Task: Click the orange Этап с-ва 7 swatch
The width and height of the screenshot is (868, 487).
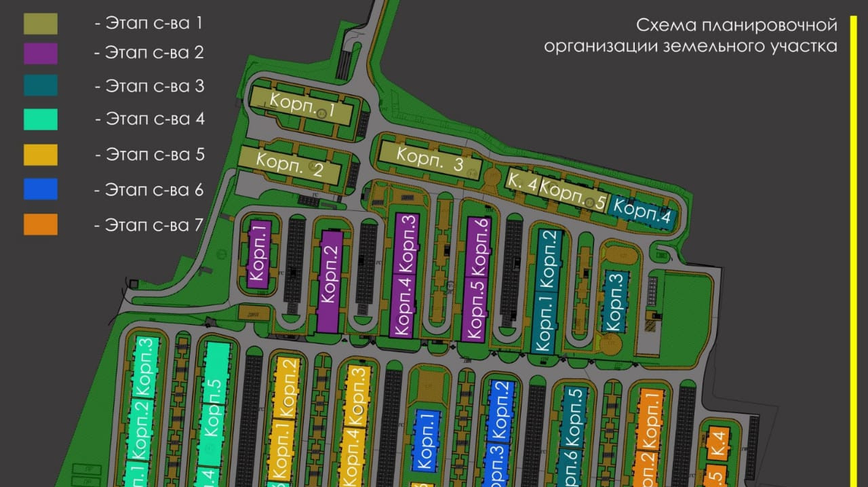Action: 41,225
